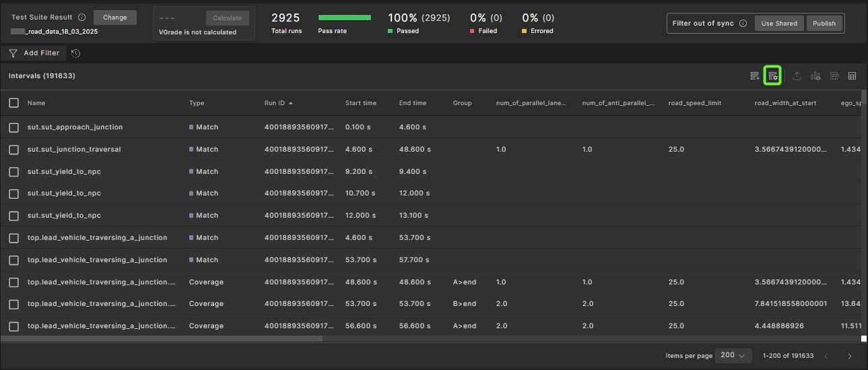Viewport: 868px width, 370px height.
Task: Click the horizontal scrollbar under the table
Action: click(162, 339)
